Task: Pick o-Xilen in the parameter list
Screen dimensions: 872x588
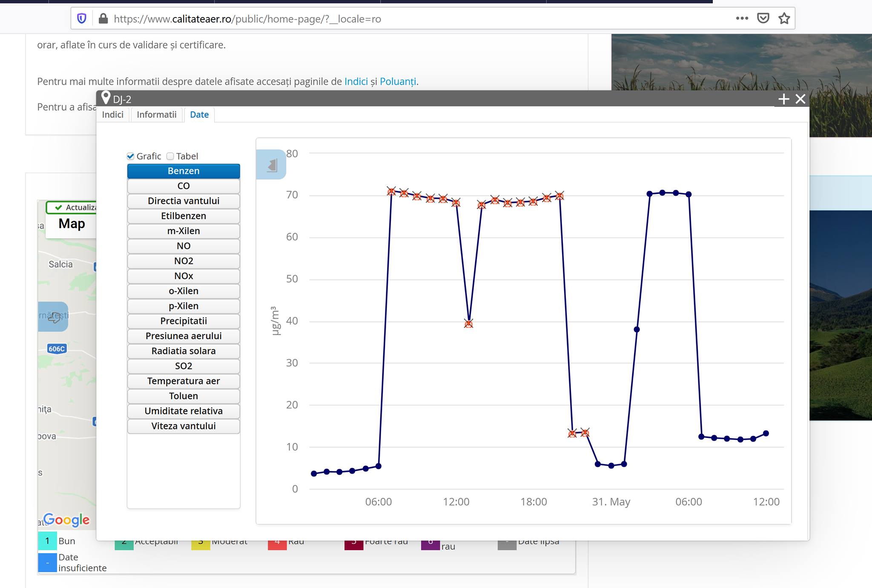Action: pyautogui.click(x=184, y=291)
